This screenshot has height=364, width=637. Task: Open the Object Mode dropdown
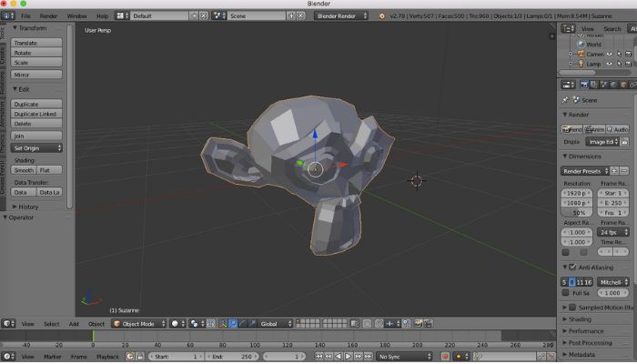(x=139, y=324)
